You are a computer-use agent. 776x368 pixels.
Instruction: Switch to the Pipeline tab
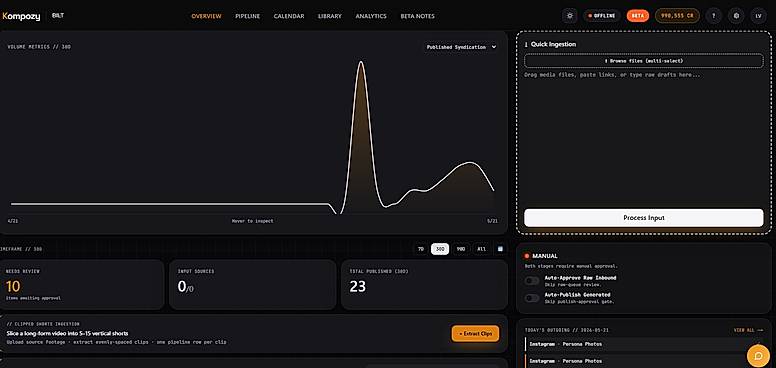(247, 16)
